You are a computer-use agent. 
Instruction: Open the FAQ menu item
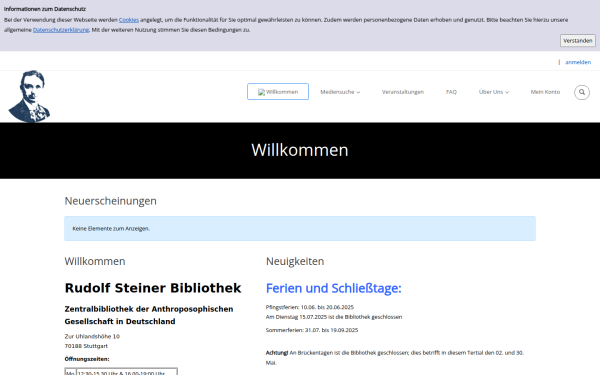[x=451, y=92]
